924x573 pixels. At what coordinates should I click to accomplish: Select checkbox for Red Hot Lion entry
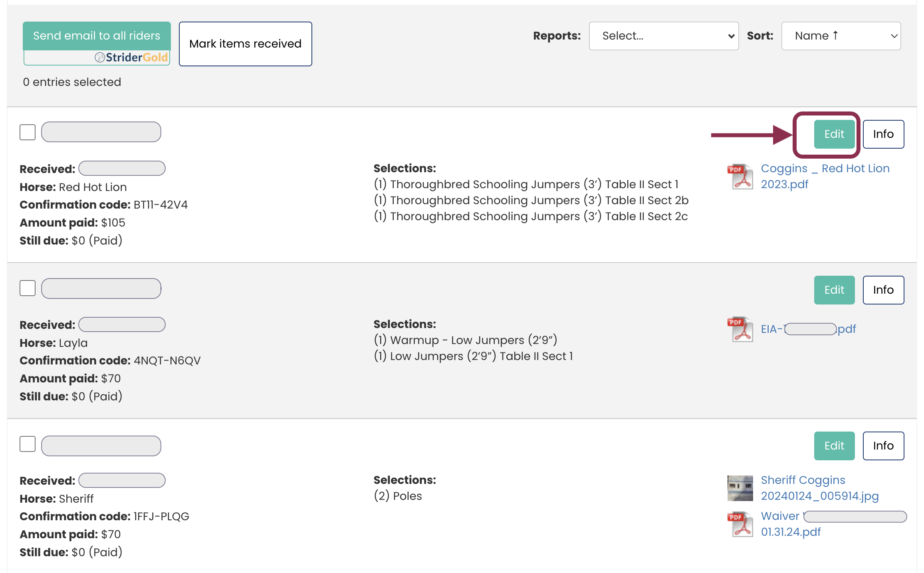pos(28,132)
